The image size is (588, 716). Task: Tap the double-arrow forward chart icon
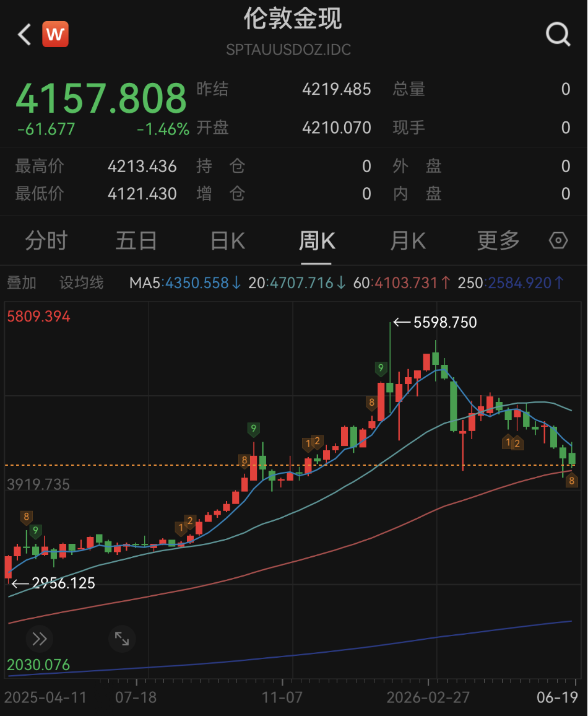pos(40,639)
